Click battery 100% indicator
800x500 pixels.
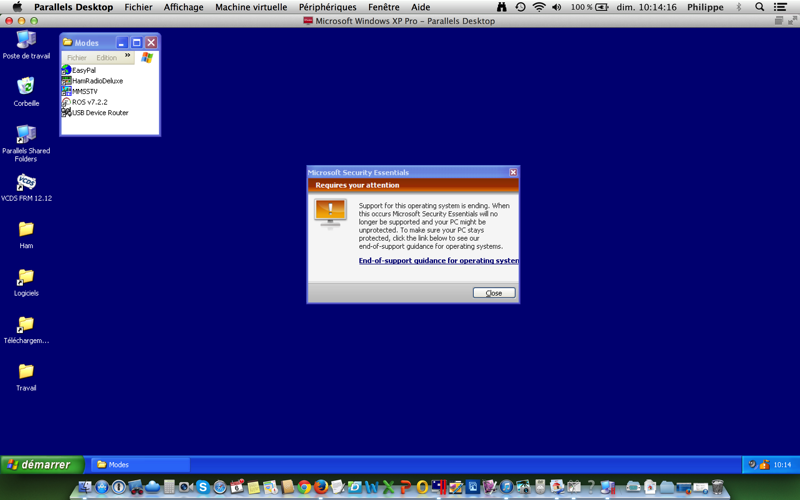point(589,7)
